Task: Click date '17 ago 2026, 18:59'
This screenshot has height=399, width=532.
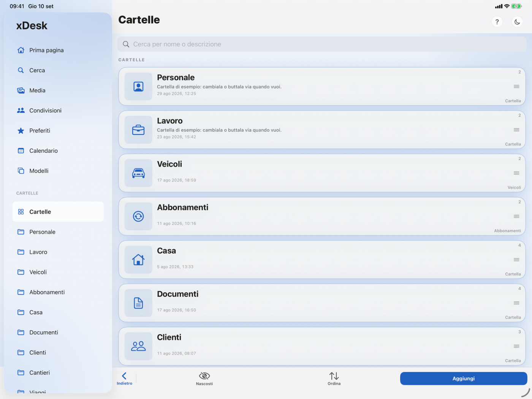Action: [x=177, y=180]
